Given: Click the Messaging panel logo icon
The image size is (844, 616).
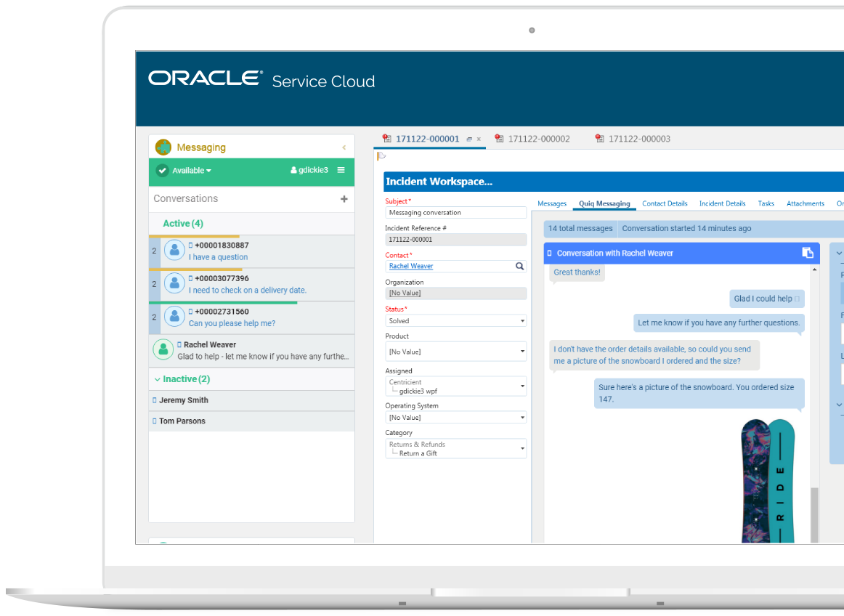Looking at the screenshot, I should click(163, 147).
